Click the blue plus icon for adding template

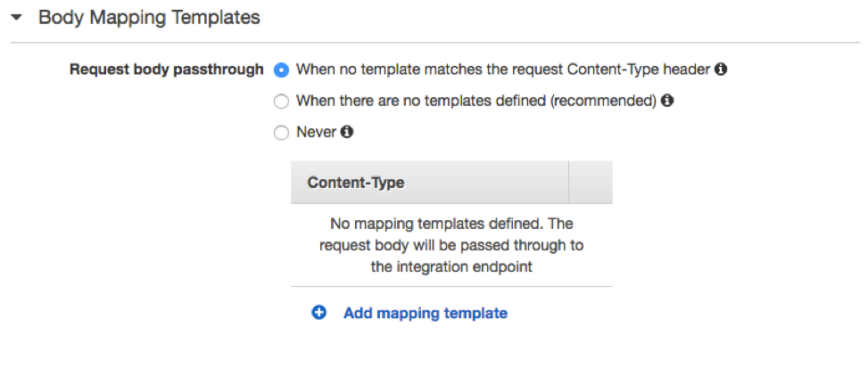(x=319, y=313)
